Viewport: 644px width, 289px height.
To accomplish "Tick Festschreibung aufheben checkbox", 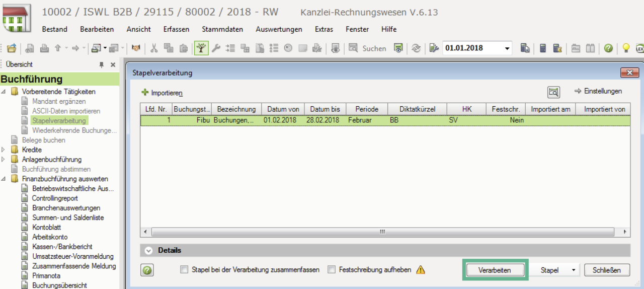I will 332,270.
